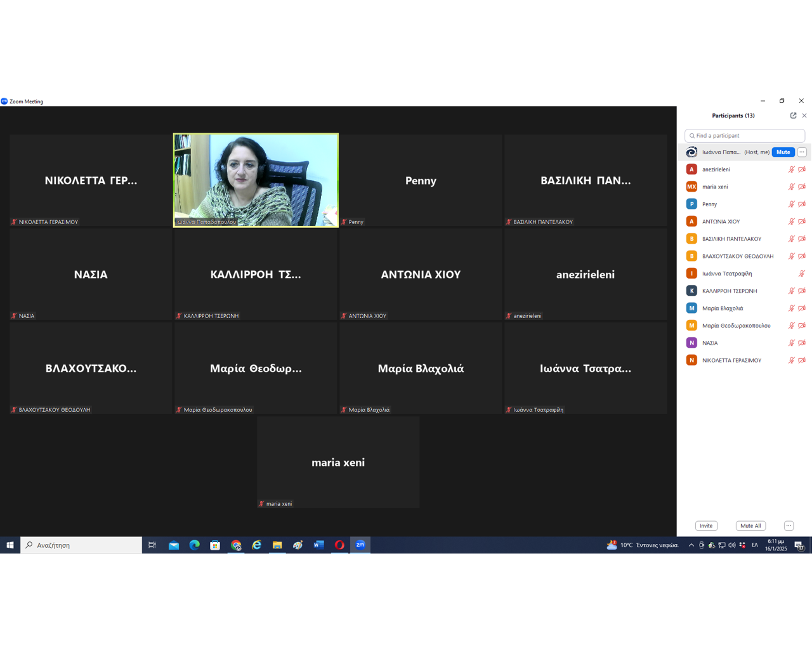The height and width of the screenshot is (650, 812).
Task: Pop out the Participants panel
Action: click(x=793, y=116)
